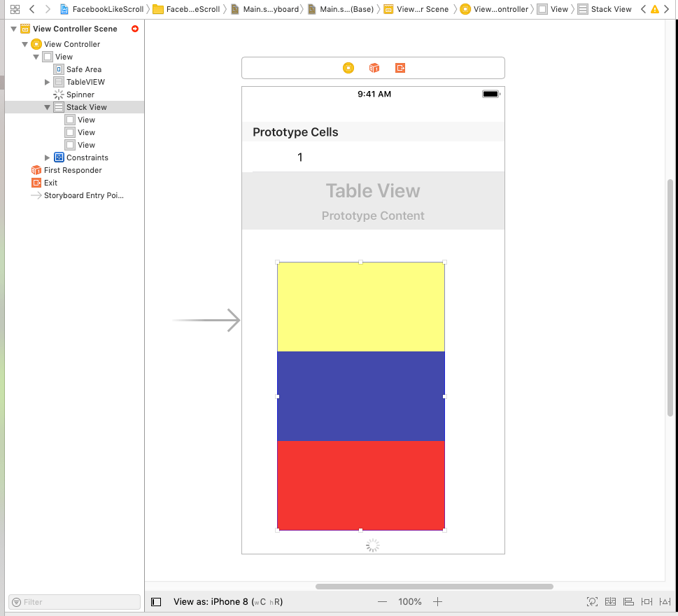Screen dimensions: 678x616
Task: Open Add New Constraints menu
Action: pos(647,602)
